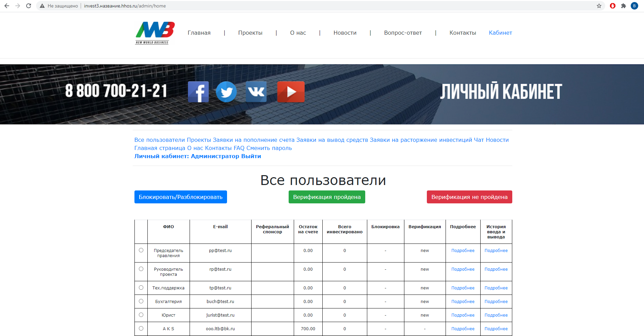The height and width of the screenshot is (336, 644).
Task: Open О нас in top navigation
Action: [298, 33]
